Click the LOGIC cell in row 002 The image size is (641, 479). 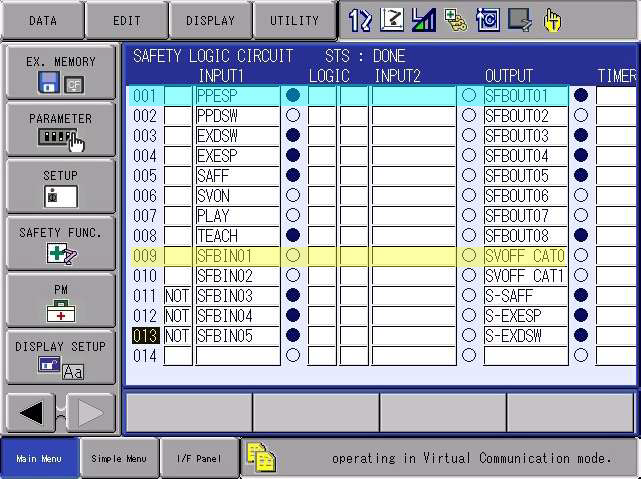click(322, 116)
